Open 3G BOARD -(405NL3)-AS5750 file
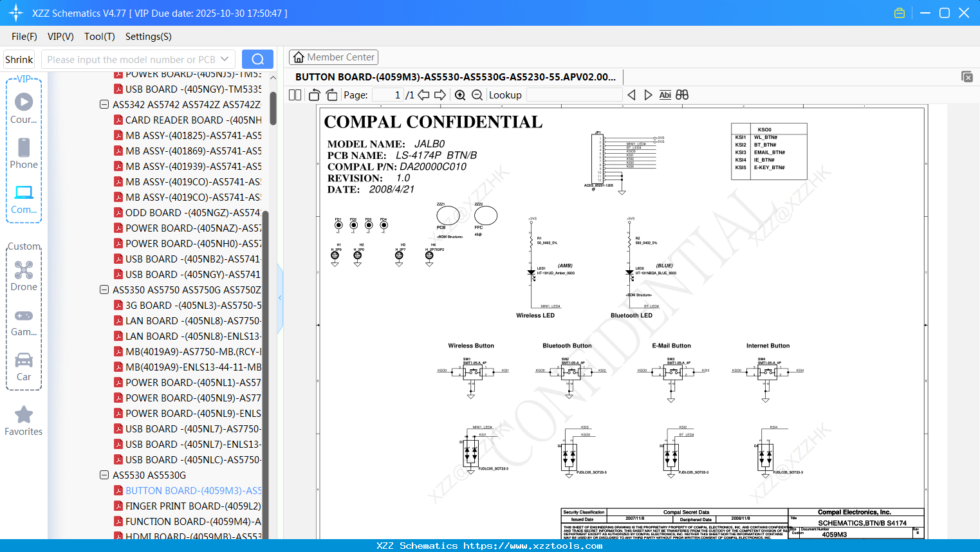 [x=193, y=305]
